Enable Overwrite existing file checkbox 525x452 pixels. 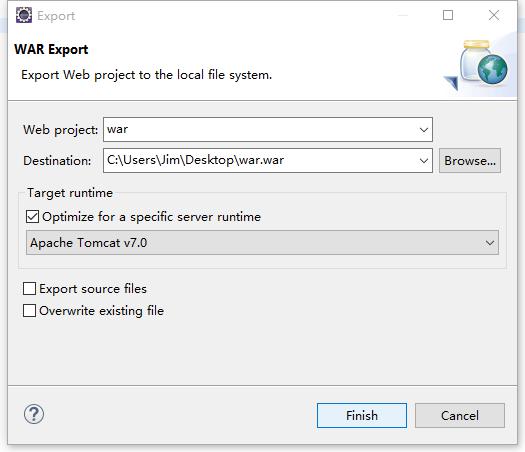(29, 311)
